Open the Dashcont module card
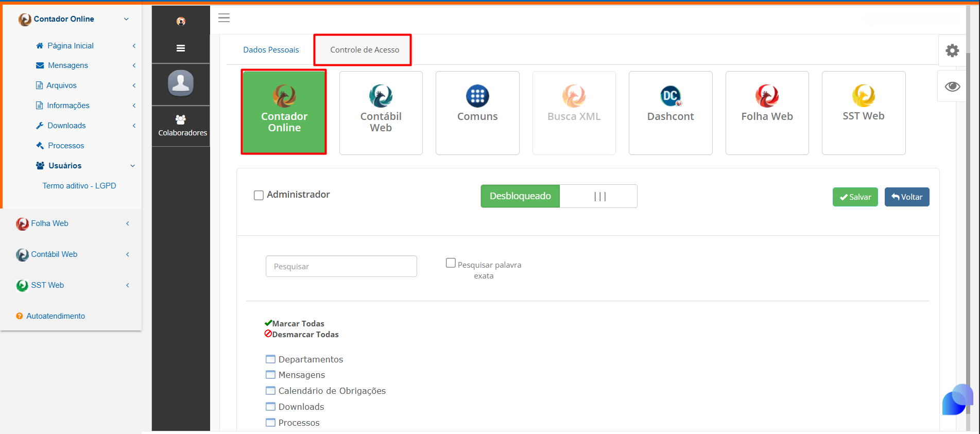The width and height of the screenshot is (980, 434). pyautogui.click(x=670, y=113)
